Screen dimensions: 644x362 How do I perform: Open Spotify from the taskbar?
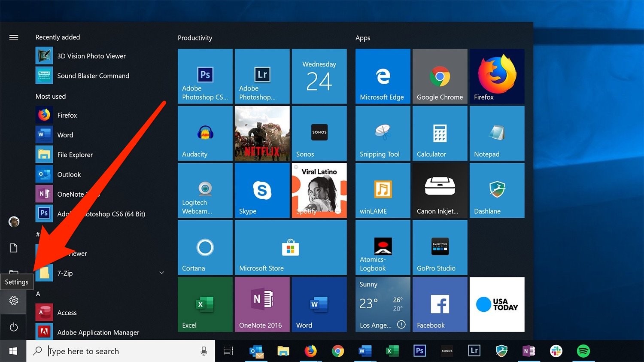(x=583, y=351)
